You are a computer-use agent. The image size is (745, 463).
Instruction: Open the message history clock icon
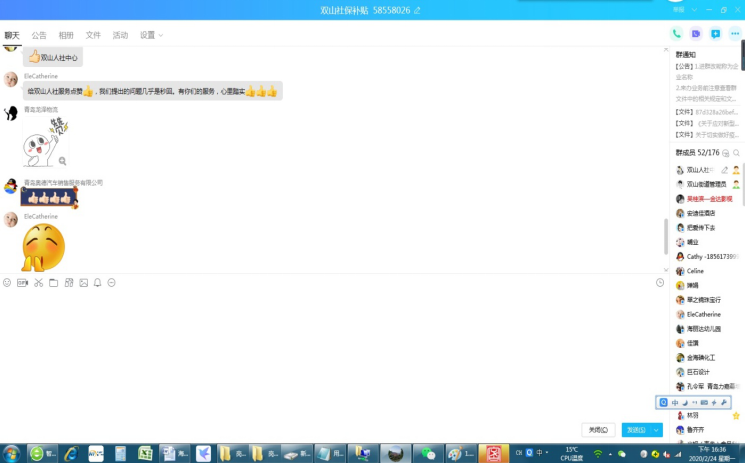pyautogui.click(x=660, y=283)
